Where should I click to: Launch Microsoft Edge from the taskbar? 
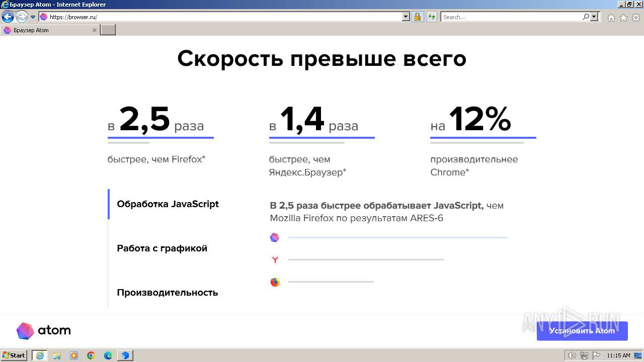tap(108, 355)
